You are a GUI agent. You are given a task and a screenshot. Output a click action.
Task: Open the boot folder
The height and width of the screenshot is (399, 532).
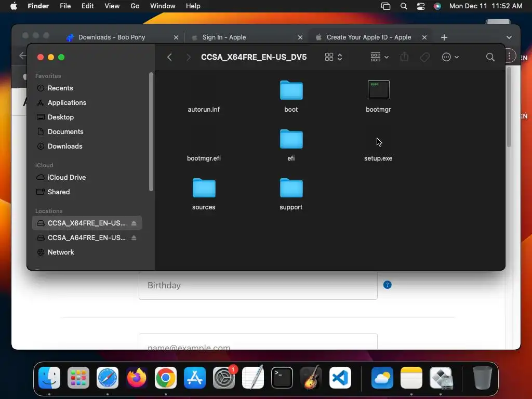click(x=291, y=90)
